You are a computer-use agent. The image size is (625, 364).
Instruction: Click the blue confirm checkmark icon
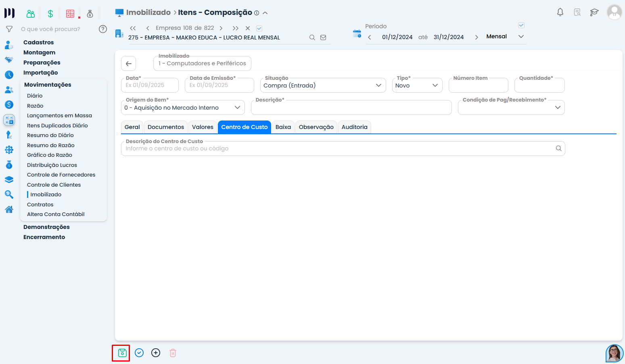139,353
